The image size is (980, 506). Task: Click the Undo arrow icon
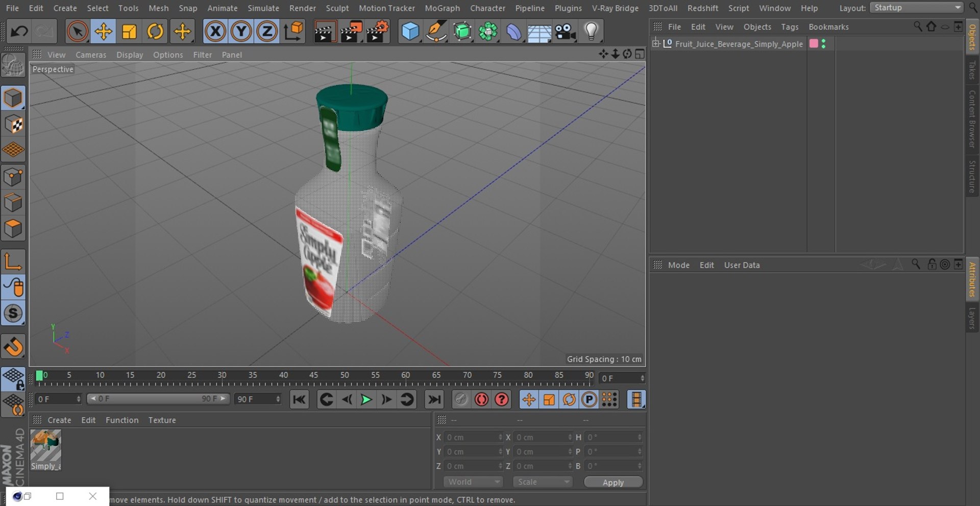[19, 32]
